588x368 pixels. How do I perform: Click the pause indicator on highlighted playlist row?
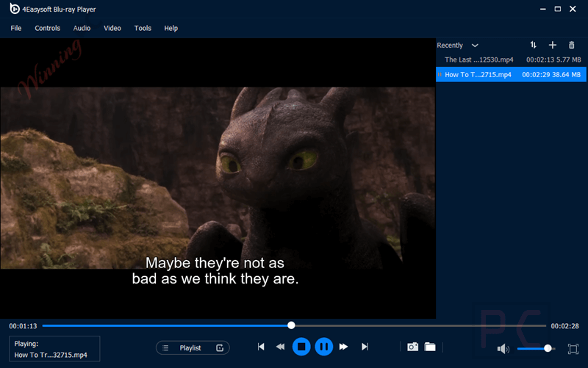[440, 75]
